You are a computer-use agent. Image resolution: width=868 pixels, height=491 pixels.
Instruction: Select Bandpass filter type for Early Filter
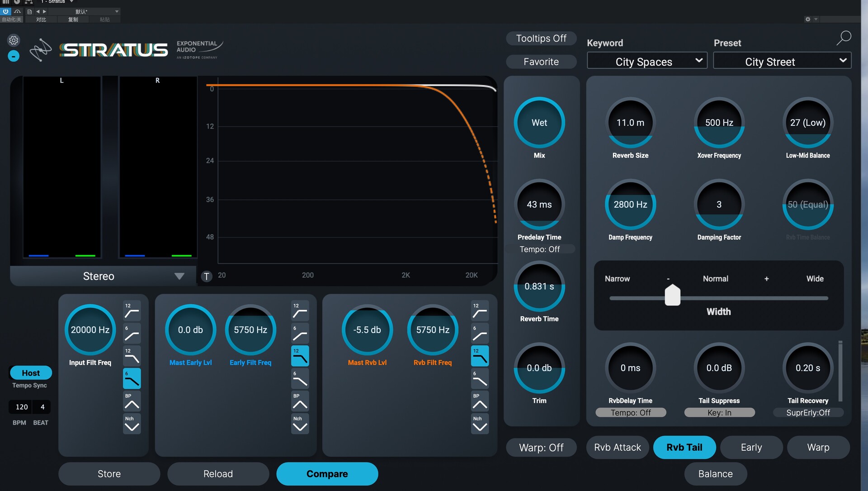click(300, 401)
